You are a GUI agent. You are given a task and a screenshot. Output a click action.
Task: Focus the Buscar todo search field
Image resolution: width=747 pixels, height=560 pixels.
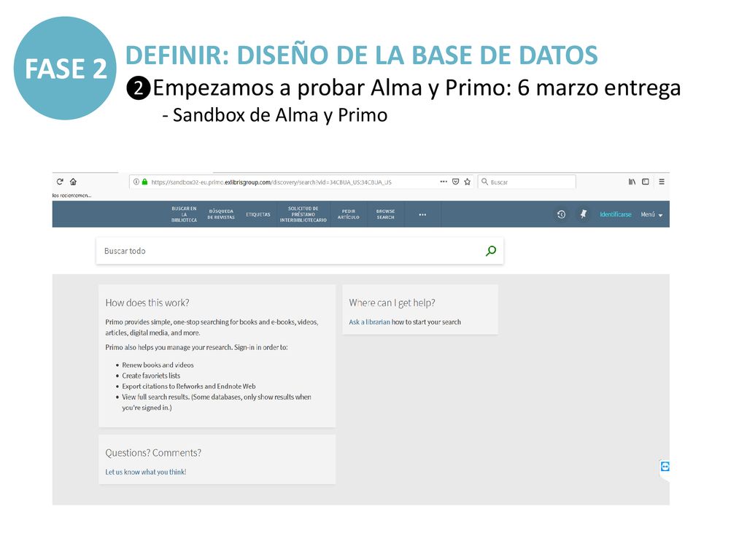tap(300, 251)
